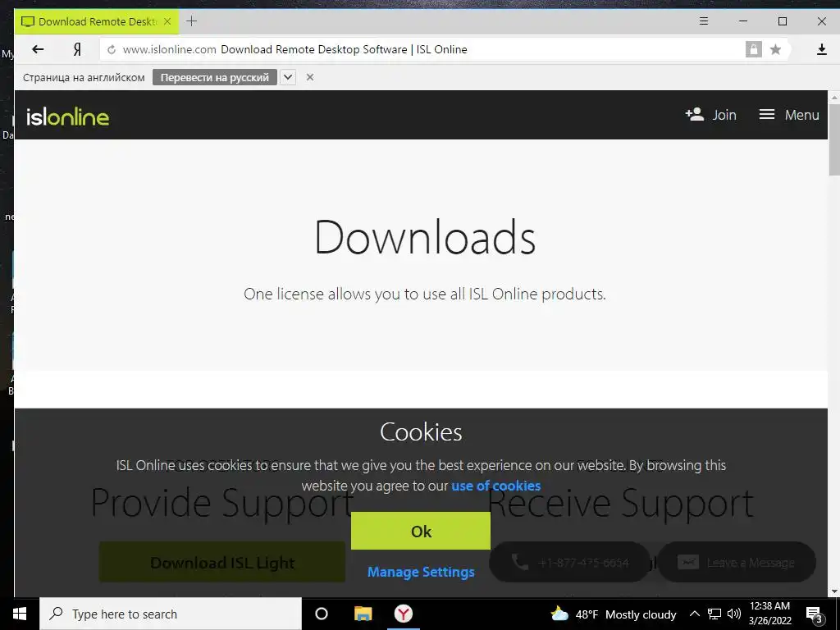Open the volume speaker icon
Screen dimensions: 840x630
(734, 614)
